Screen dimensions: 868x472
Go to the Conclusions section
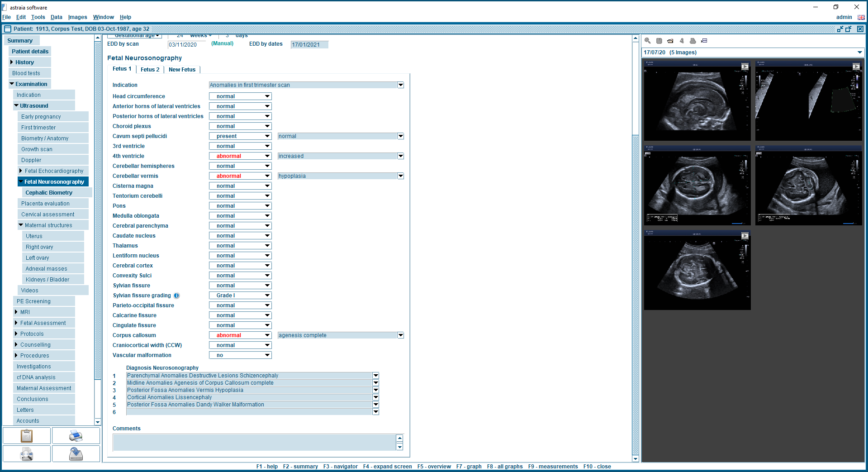tap(32, 399)
